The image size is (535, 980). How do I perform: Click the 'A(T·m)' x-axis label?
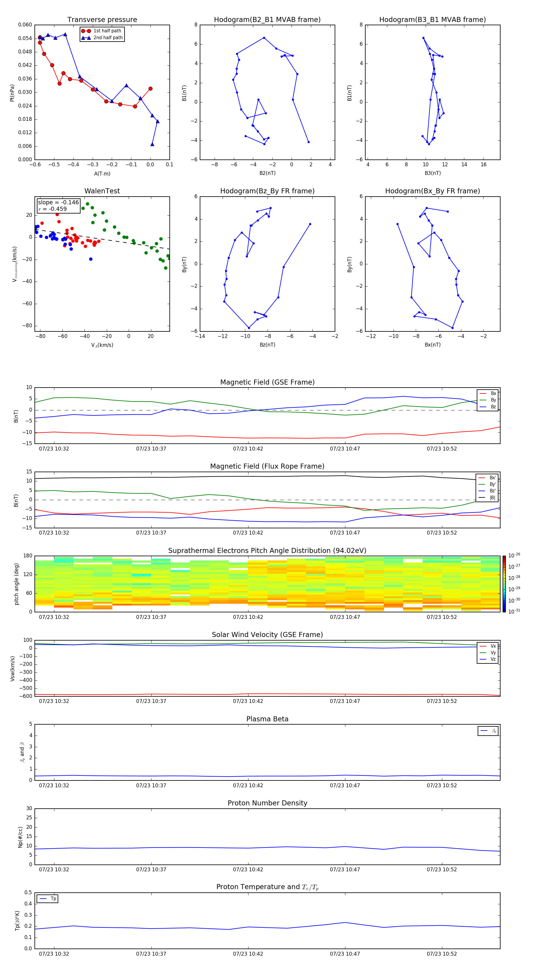click(x=102, y=173)
